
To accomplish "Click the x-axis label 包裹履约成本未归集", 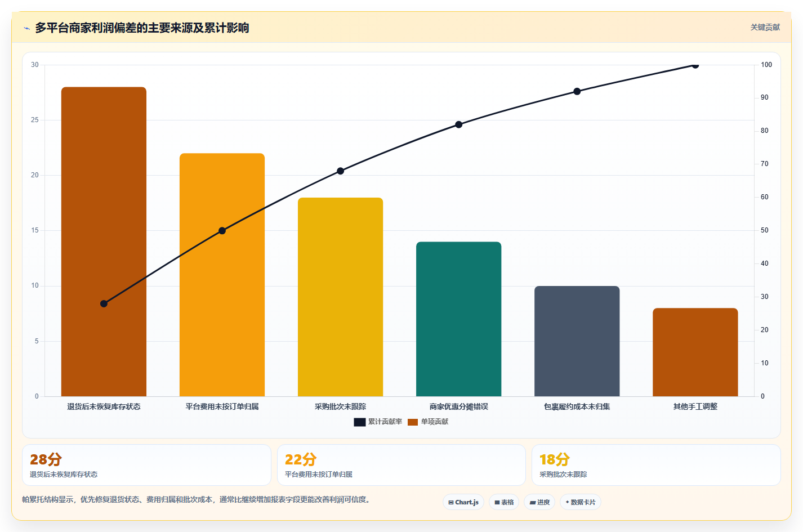I will pyautogui.click(x=577, y=406).
